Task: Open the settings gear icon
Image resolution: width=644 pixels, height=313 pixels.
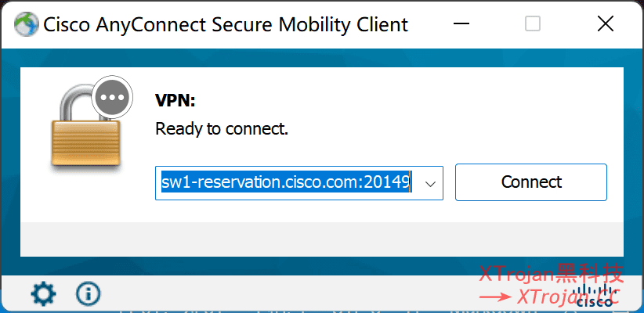Action: [43, 293]
